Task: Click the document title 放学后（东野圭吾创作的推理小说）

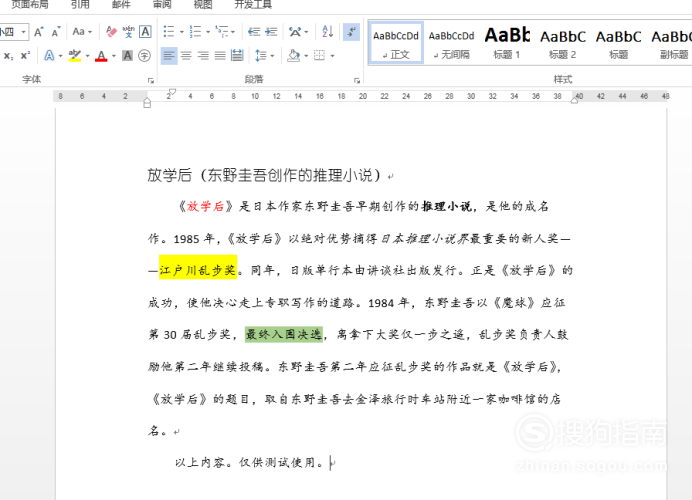Action: [265, 175]
